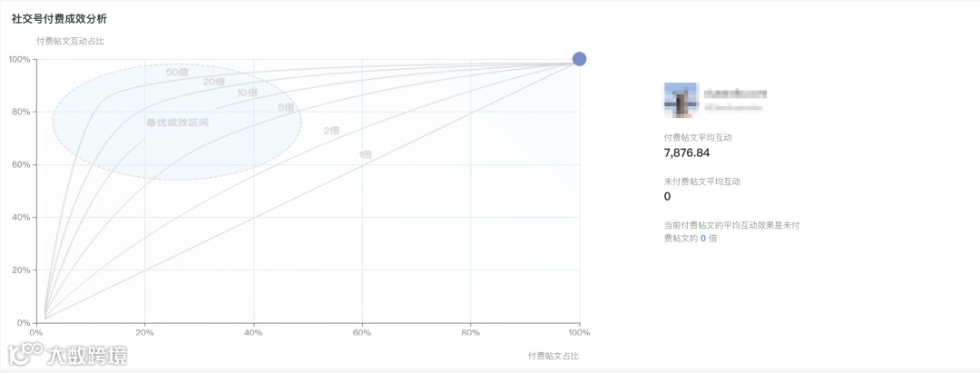Click the 未付费帖文平均互动 label

702,182
